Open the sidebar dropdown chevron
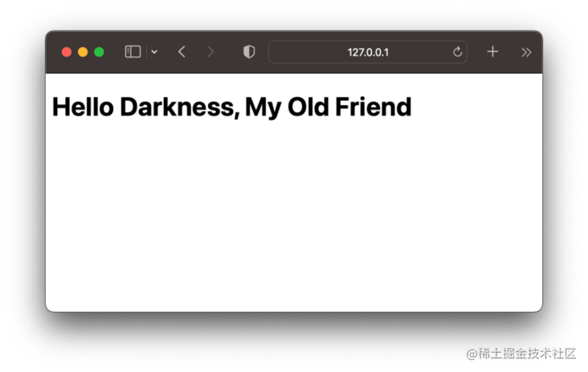The width and height of the screenshot is (588, 372). (154, 52)
